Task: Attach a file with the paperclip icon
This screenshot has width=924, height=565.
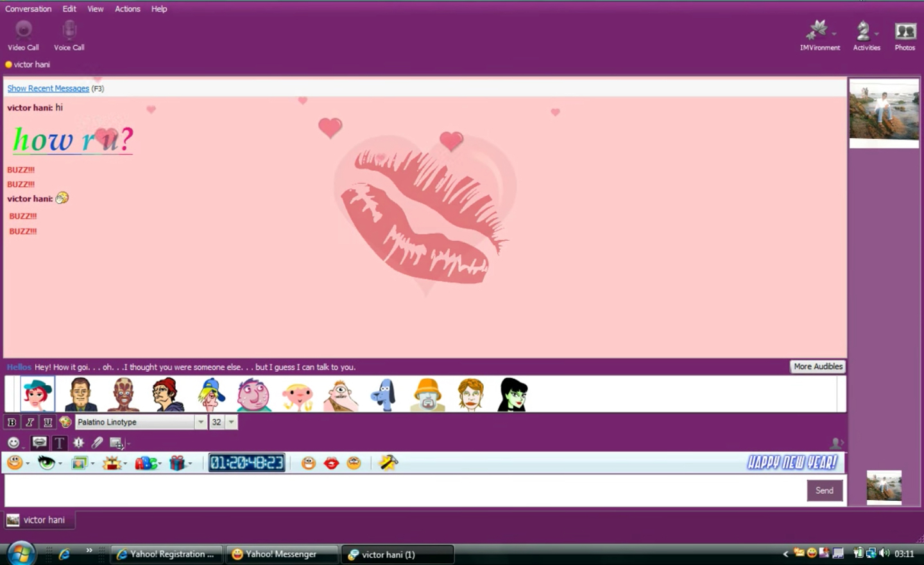Action: tap(98, 442)
